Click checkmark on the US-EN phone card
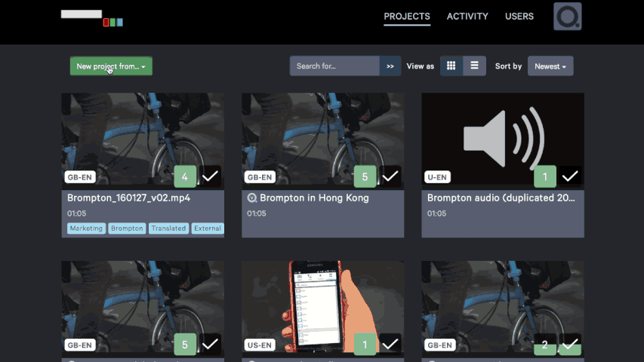 tap(390, 345)
